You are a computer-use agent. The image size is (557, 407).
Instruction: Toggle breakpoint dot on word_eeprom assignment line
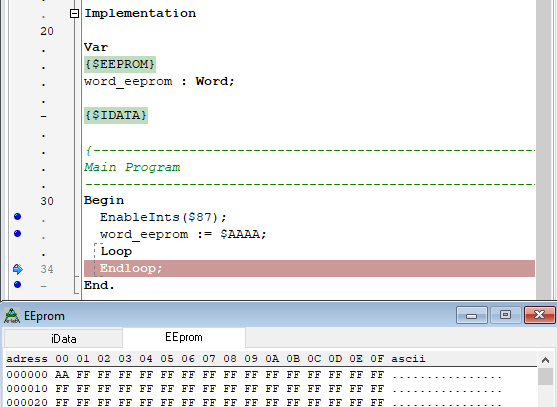pyautogui.click(x=17, y=233)
